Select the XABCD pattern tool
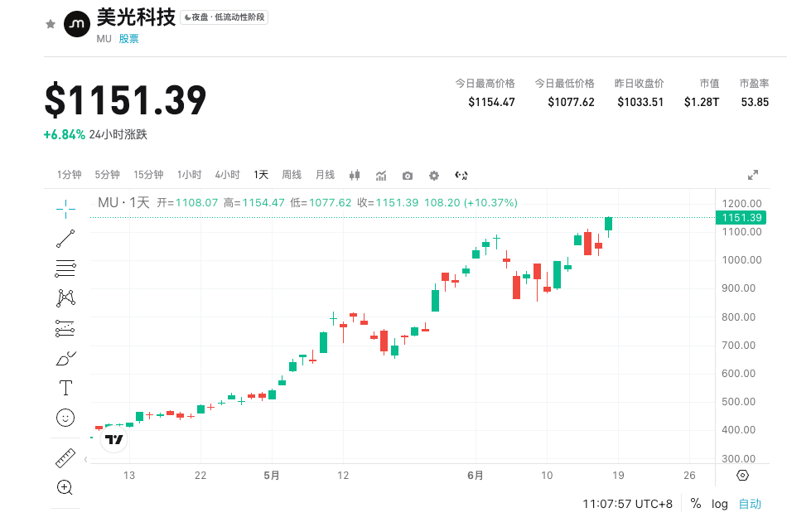This screenshot has height=532, width=787. point(65,298)
